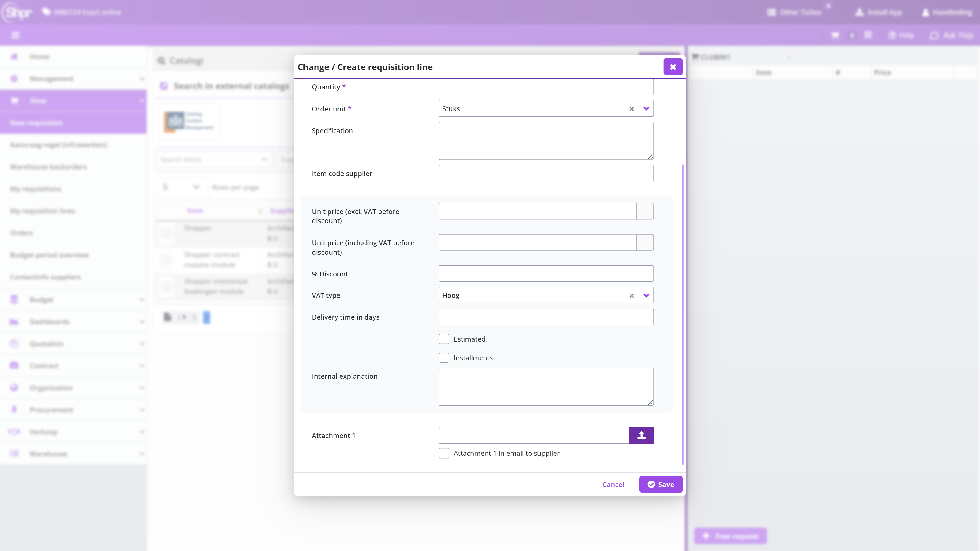
Task: Click the Attachment 1 file field
Action: (533, 435)
